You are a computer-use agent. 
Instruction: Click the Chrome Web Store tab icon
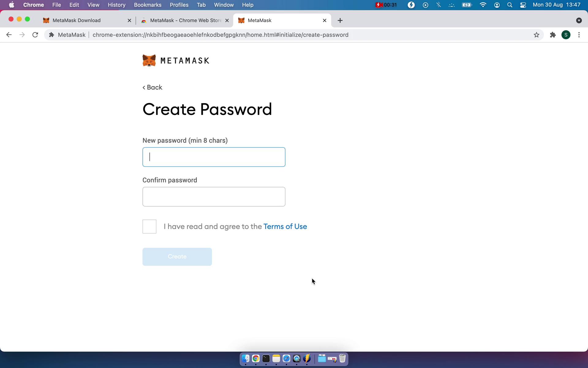[144, 20]
